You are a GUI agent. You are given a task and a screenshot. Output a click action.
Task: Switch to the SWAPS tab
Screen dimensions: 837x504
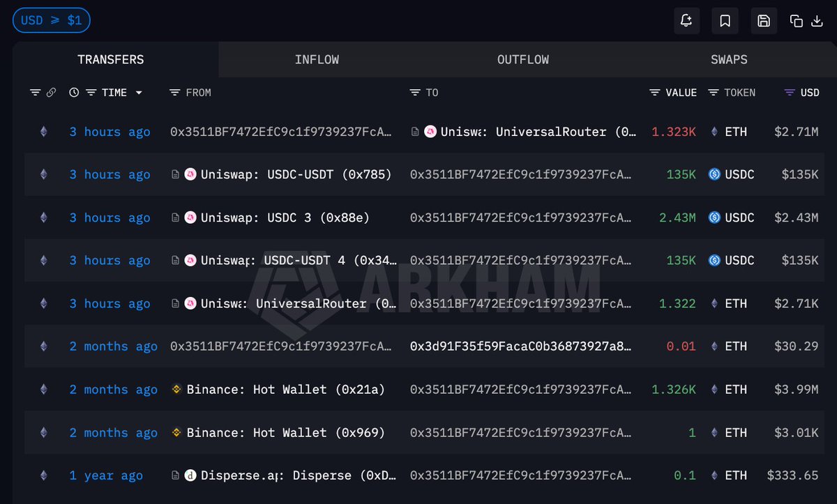point(729,59)
